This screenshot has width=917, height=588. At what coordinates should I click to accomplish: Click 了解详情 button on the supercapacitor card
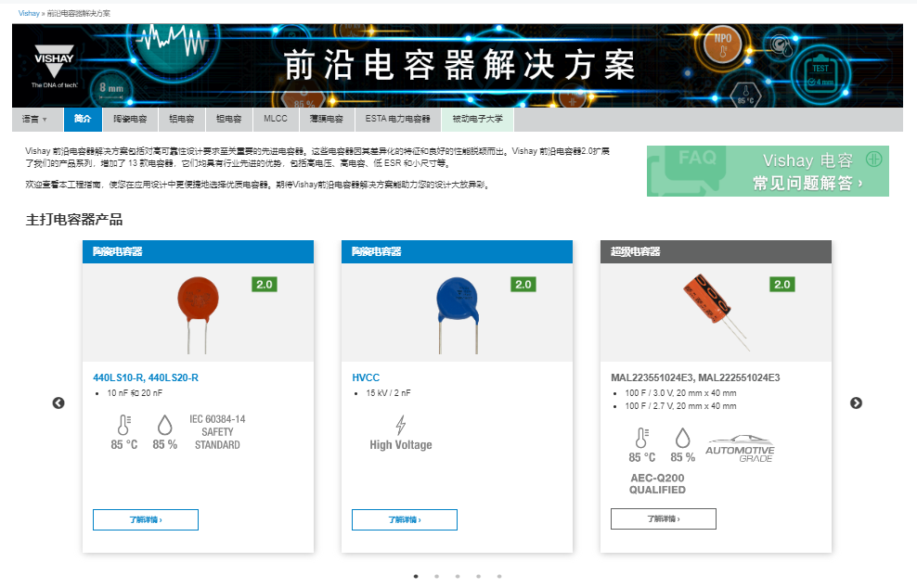664,519
